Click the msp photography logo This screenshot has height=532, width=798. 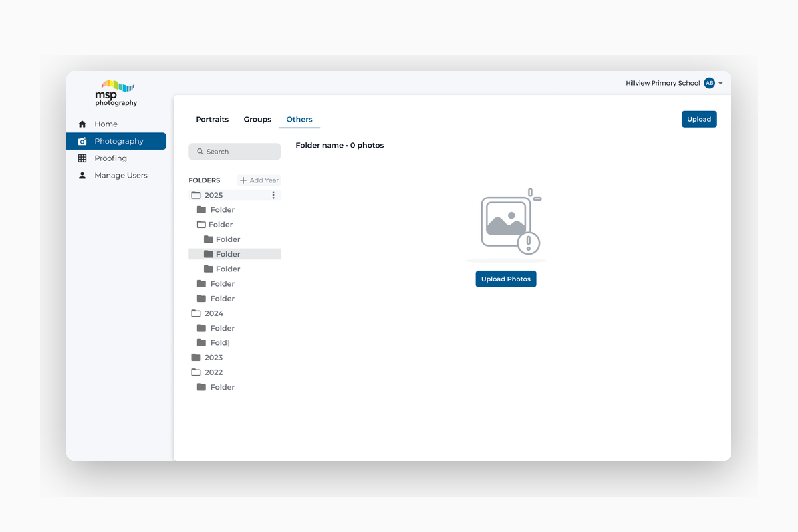pyautogui.click(x=116, y=93)
